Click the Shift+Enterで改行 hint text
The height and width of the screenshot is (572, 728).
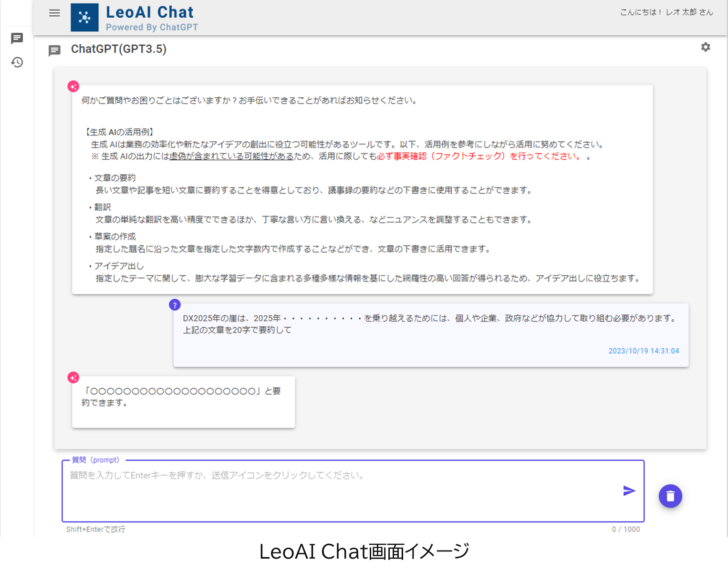96,529
